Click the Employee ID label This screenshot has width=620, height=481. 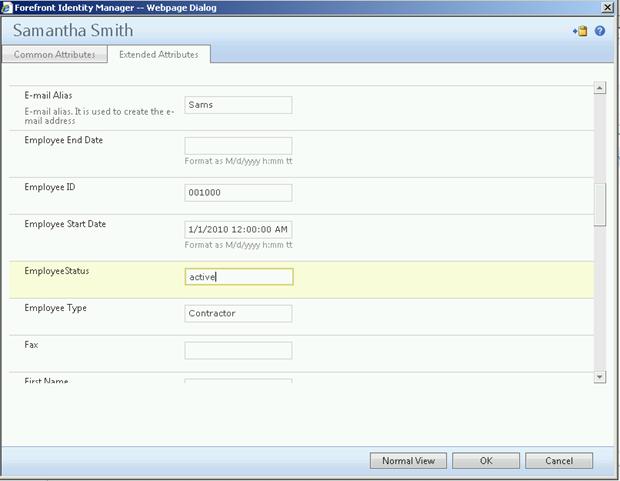point(50,187)
